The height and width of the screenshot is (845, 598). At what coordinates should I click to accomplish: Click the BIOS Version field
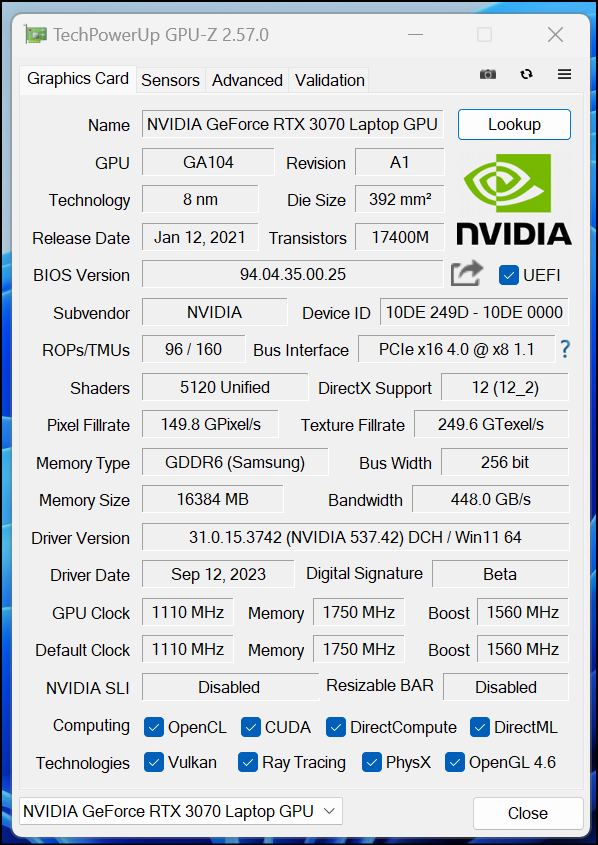293,274
